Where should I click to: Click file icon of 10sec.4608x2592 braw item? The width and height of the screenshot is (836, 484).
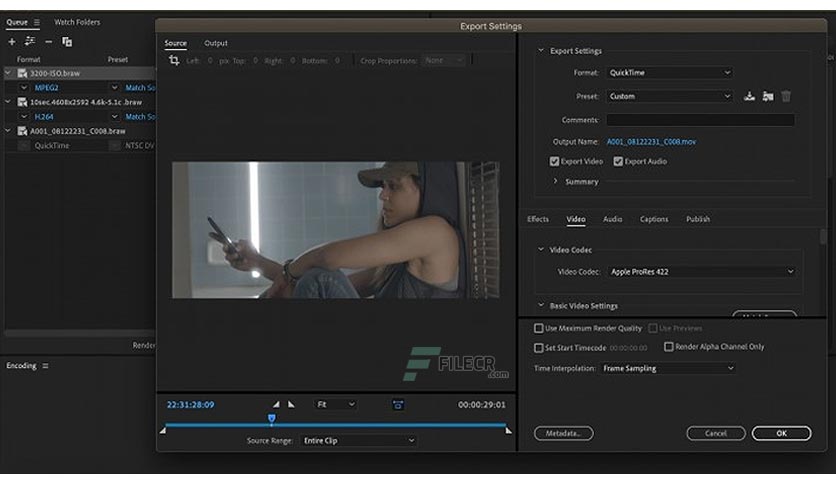tap(22, 102)
